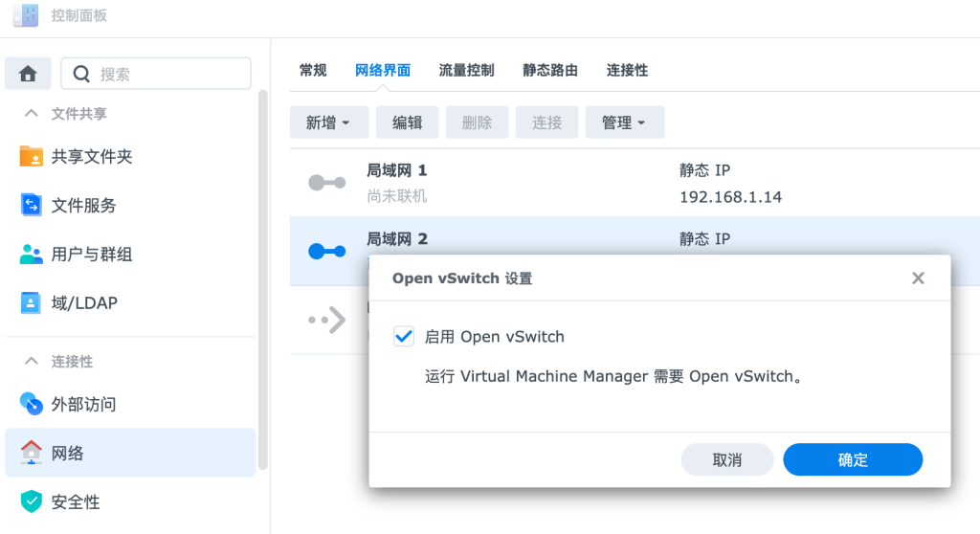
Task: Click the Domain/LDAP icon
Action: pos(31,302)
